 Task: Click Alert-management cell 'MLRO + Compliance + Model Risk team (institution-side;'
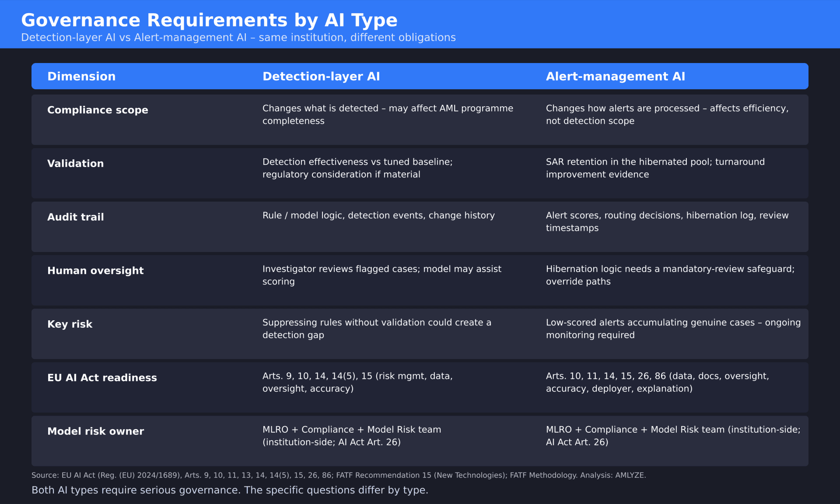[673, 436]
